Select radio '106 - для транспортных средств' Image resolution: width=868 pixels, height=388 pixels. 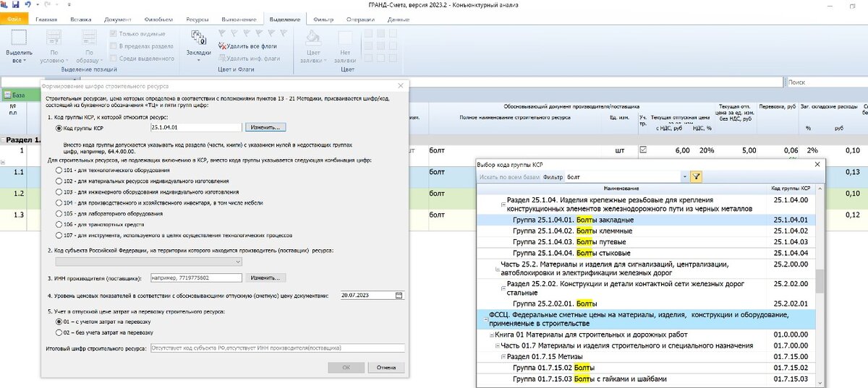(x=59, y=225)
